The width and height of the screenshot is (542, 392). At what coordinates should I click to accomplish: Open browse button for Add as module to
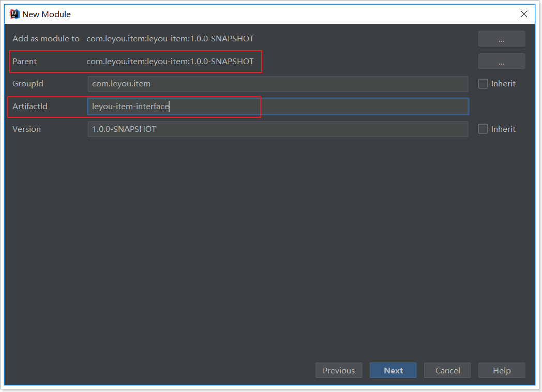502,39
